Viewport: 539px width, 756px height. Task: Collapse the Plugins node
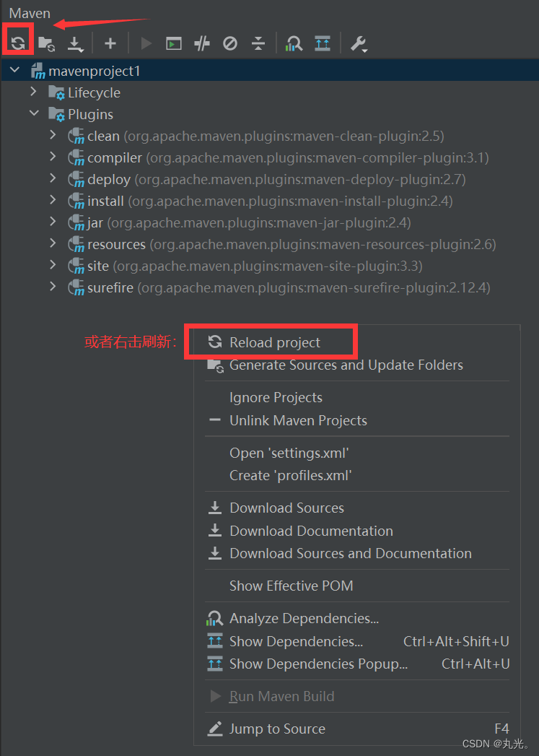click(34, 113)
